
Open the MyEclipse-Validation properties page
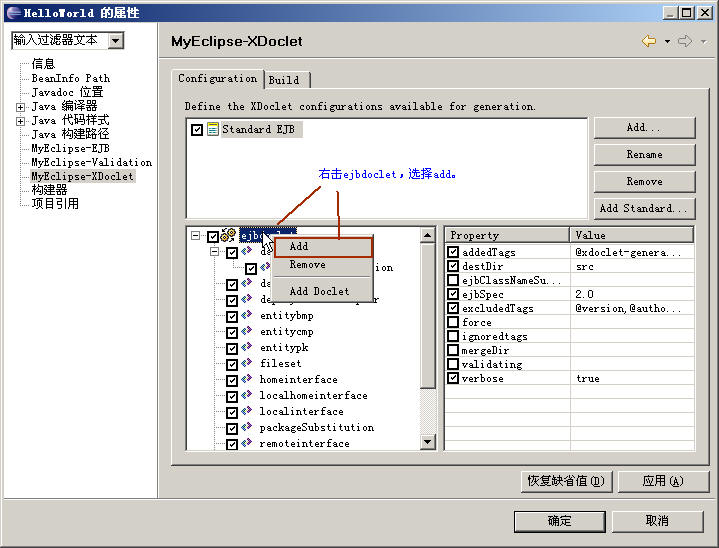pos(91,162)
